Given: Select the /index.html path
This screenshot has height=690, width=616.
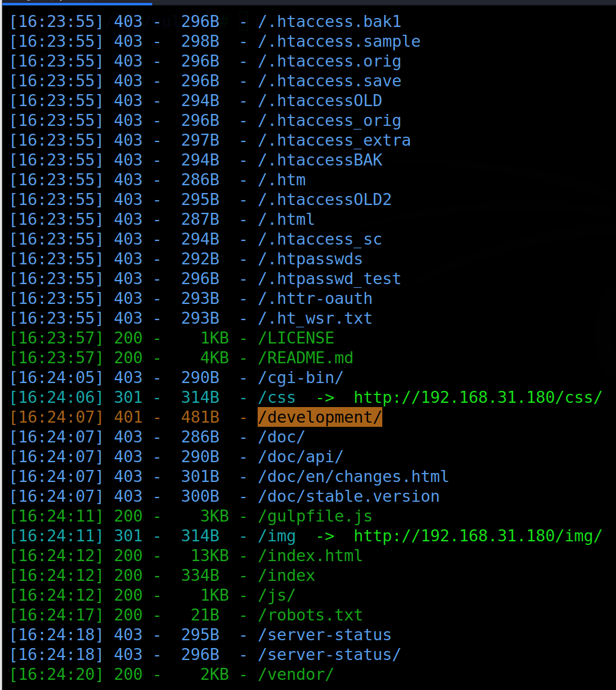Looking at the screenshot, I should click(x=310, y=556).
